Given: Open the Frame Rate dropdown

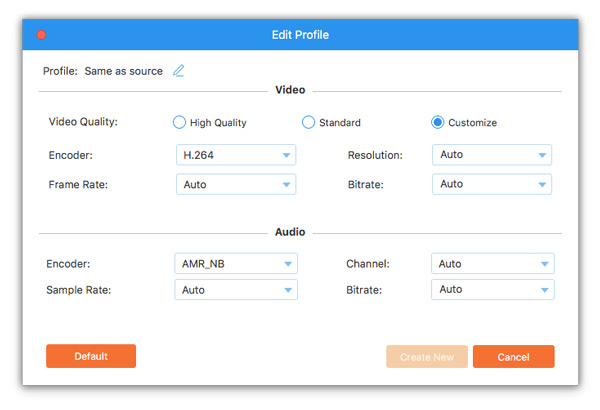Looking at the screenshot, I should point(236,184).
